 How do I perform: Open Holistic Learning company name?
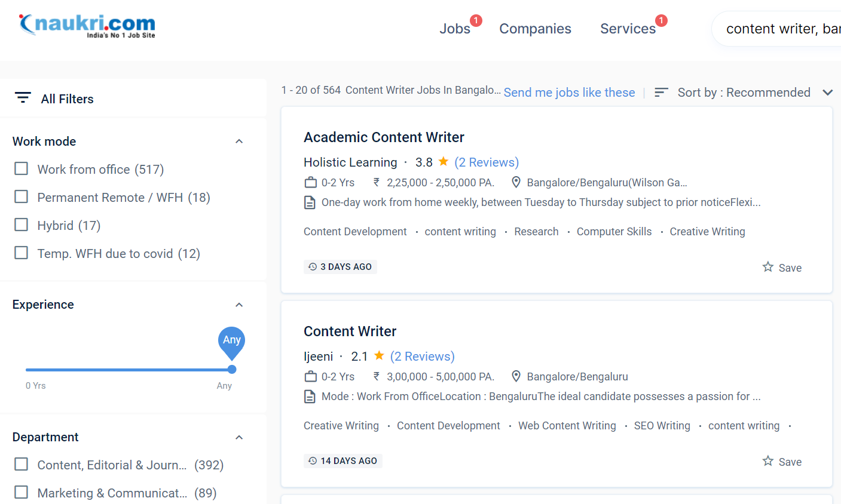click(x=350, y=162)
